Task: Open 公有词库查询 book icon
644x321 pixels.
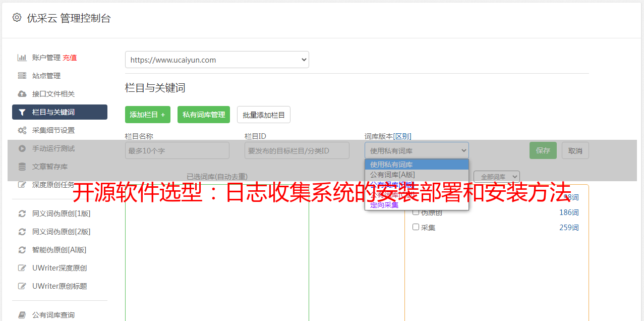Action: coord(22,315)
